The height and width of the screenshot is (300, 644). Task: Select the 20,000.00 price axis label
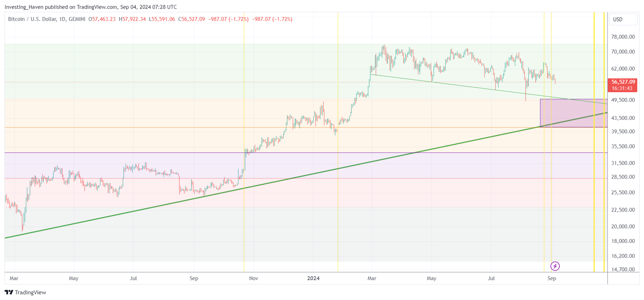623,227
